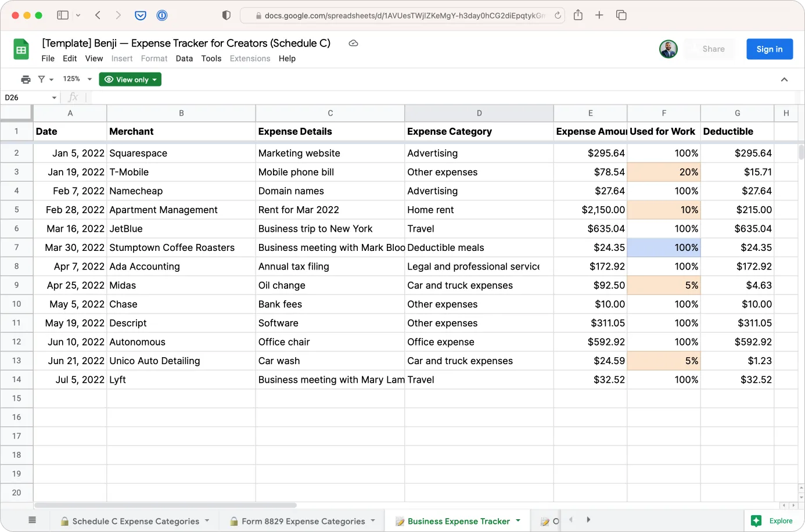This screenshot has width=805, height=532.
Task: Click the Safari privacy shield icon
Action: click(x=226, y=15)
